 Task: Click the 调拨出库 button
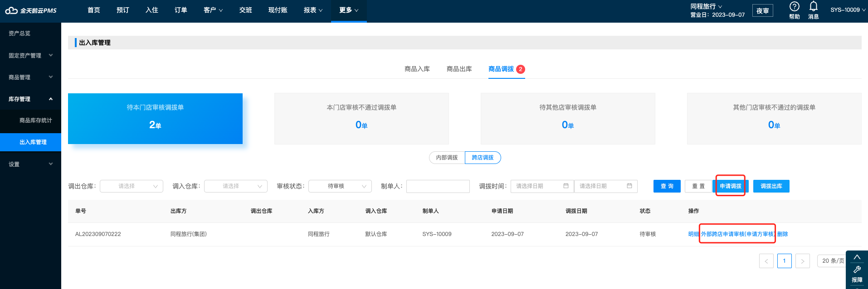(771, 186)
